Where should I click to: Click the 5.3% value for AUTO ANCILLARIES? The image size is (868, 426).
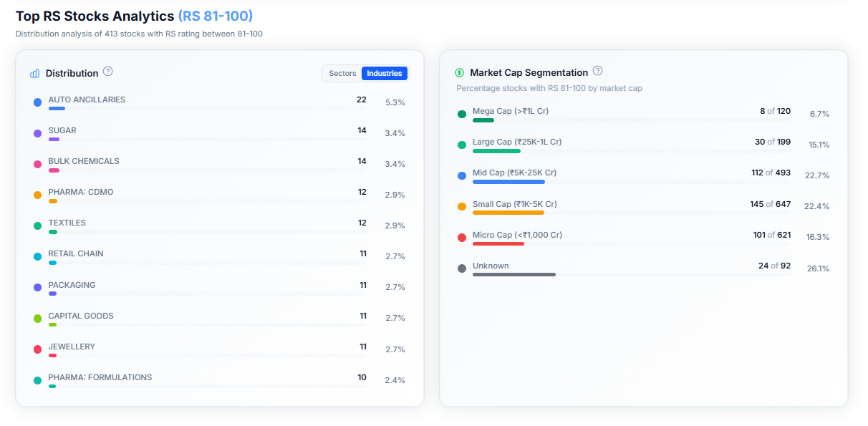pos(395,102)
